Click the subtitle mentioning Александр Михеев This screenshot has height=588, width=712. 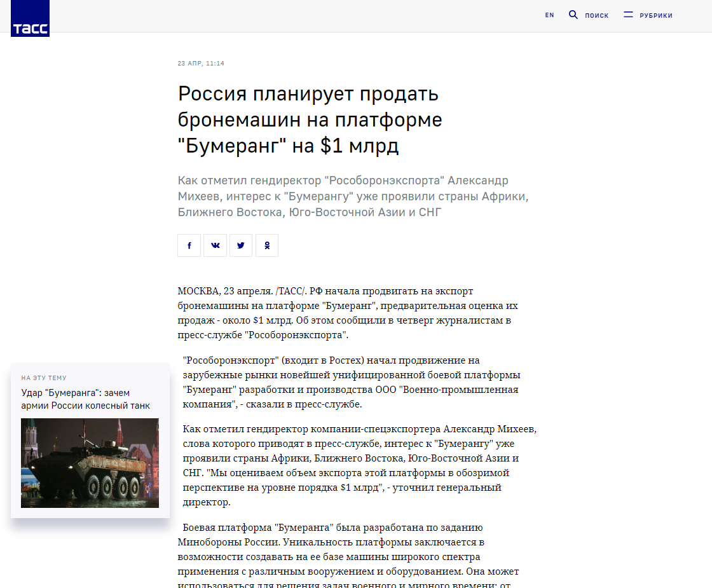(353, 196)
